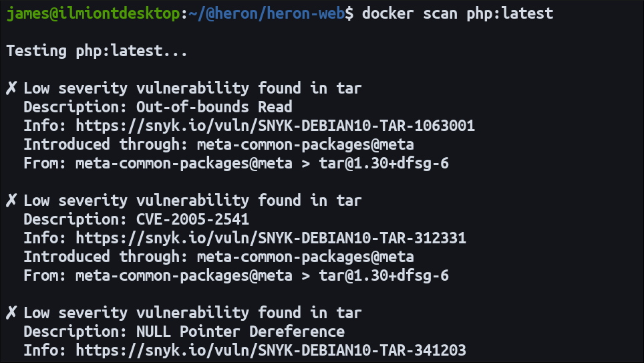The image size is (644, 363).
Task: Follow the SNYK-DEBIAN10-TAR-341203 snyk.io URL
Action: pos(271,350)
